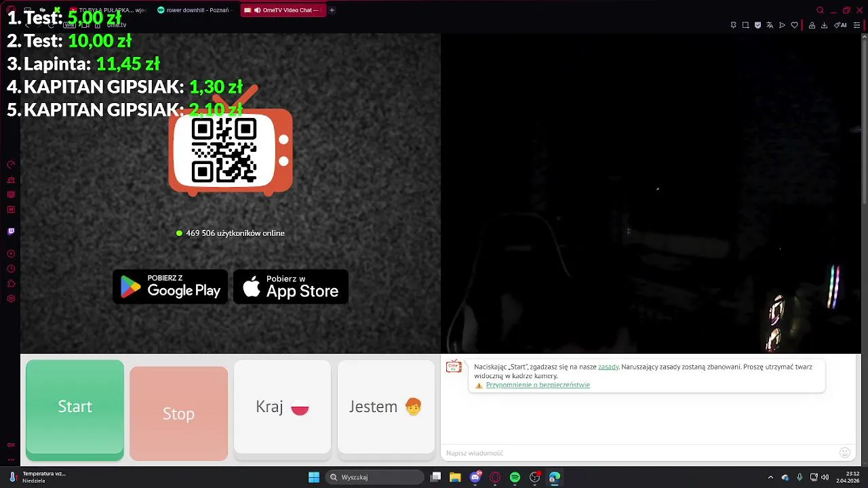The height and width of the screenshot is (488, 868).
Task: Open the Jestem gender selector
Action: click(386, 407)
